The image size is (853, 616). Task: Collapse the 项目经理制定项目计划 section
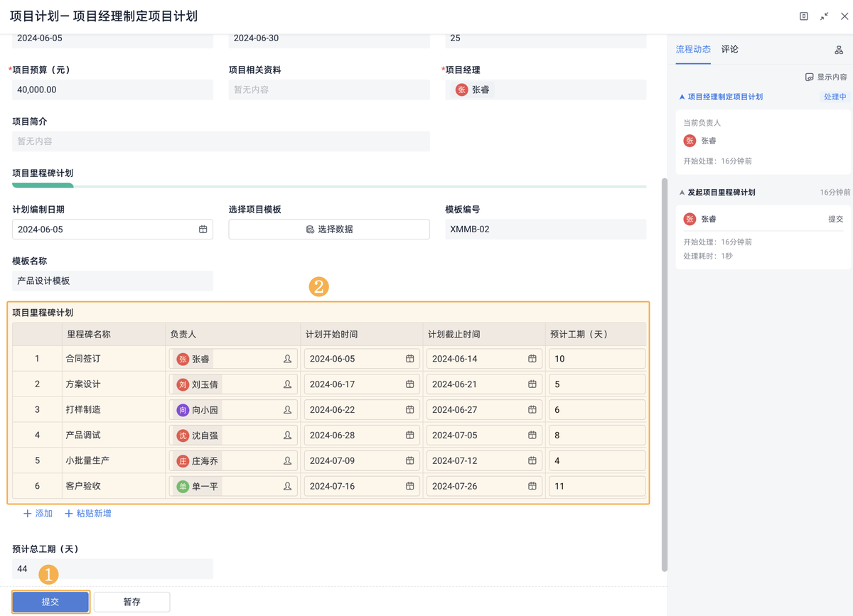pos(681,96)
